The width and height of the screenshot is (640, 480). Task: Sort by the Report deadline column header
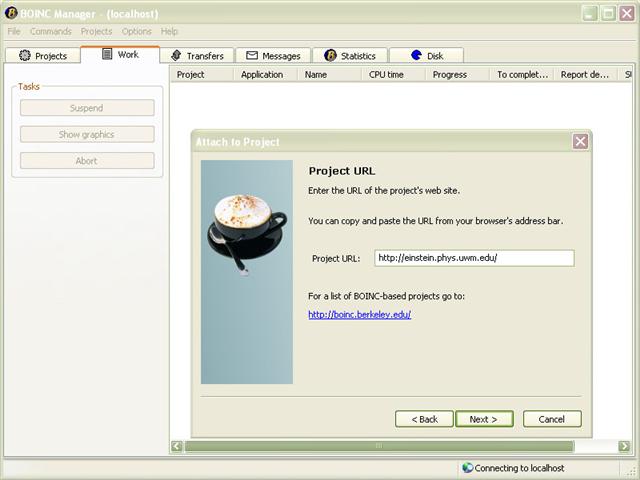(x=585, y=75)
